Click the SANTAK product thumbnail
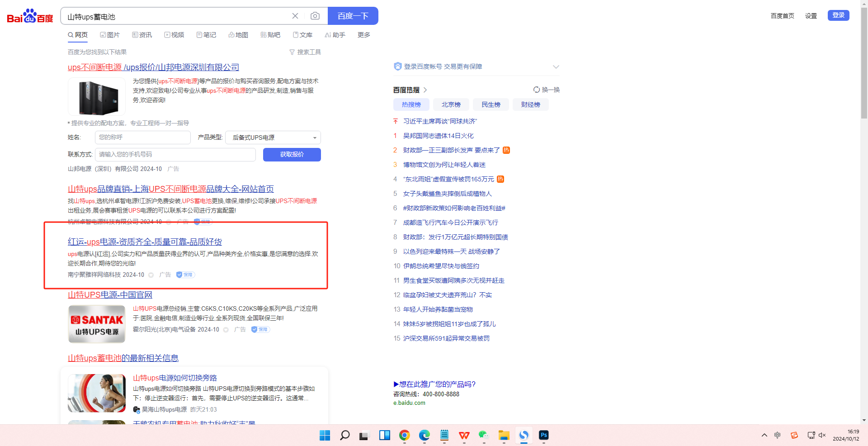Viewport: 868px width, 446px height. coord(97,324)
